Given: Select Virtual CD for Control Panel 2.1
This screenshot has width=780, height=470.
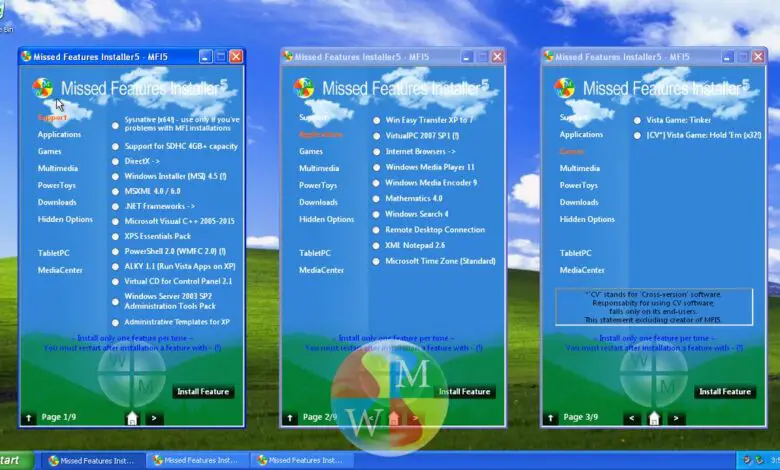Looking at the screenshot, I should [x=115, y=282].
